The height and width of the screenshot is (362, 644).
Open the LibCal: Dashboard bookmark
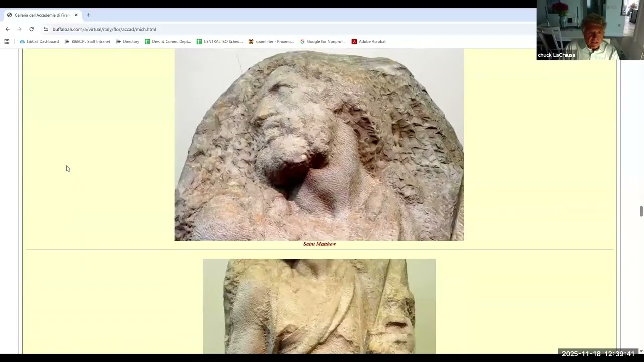[x=39, y=42]
